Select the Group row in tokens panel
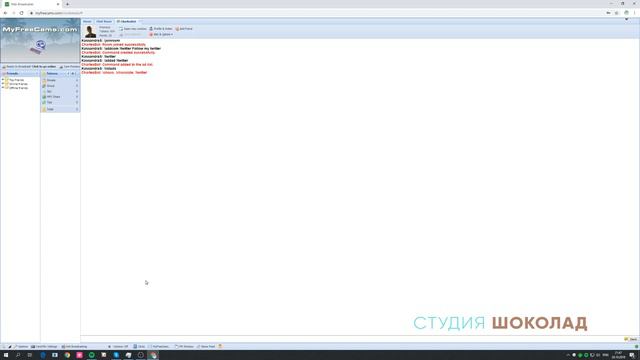This screenshot has height=360, width=640. point(60,86)
